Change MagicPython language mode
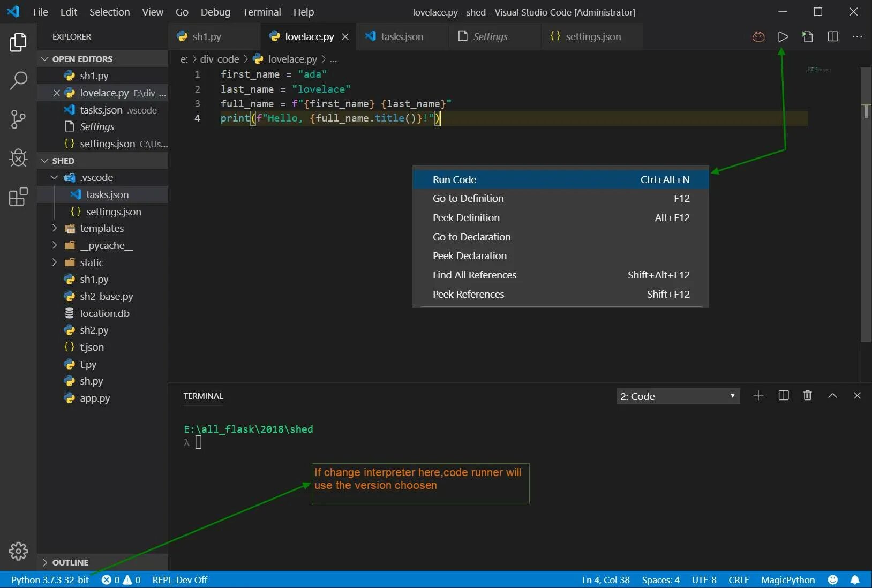 pos(788,579)
